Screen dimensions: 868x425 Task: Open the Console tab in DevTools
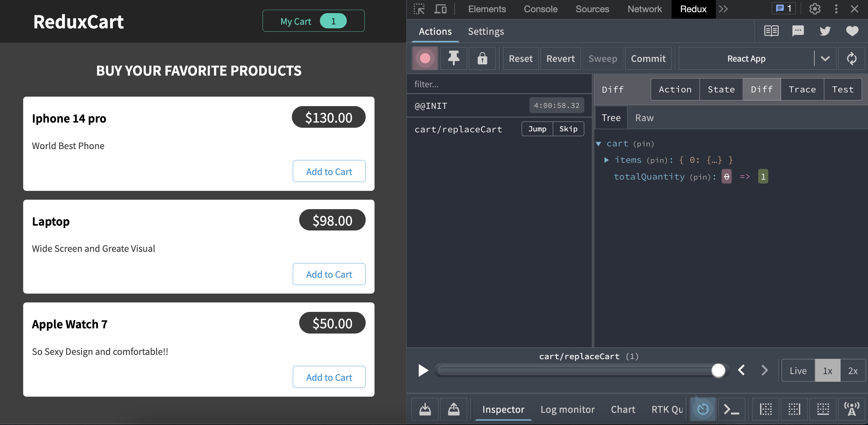(540, 9)
